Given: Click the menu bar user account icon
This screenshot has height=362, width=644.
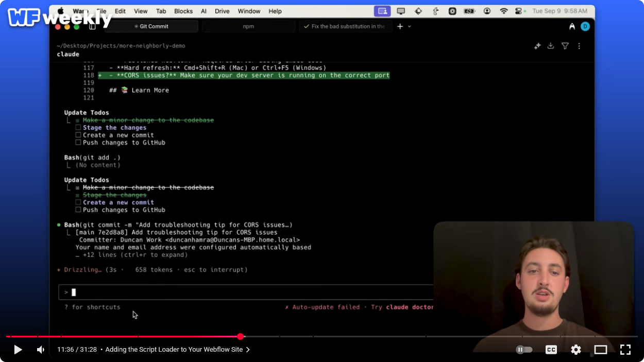Looking at the screenshot, I should click(x=487, y=11).
